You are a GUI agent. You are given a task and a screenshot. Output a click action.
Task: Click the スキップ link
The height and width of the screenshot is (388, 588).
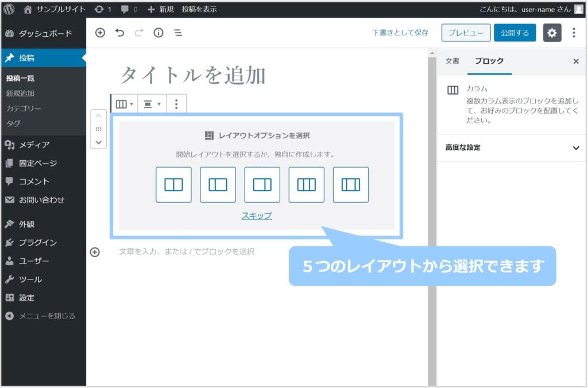click(257, 216)
